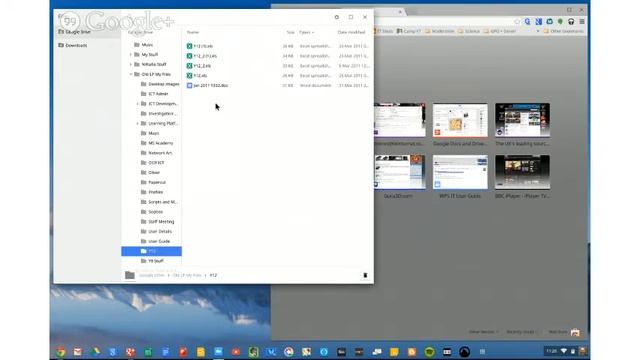
Task: Open the Moderation bookmarks folder in Chrome
Action: click(x=440, y=31)
